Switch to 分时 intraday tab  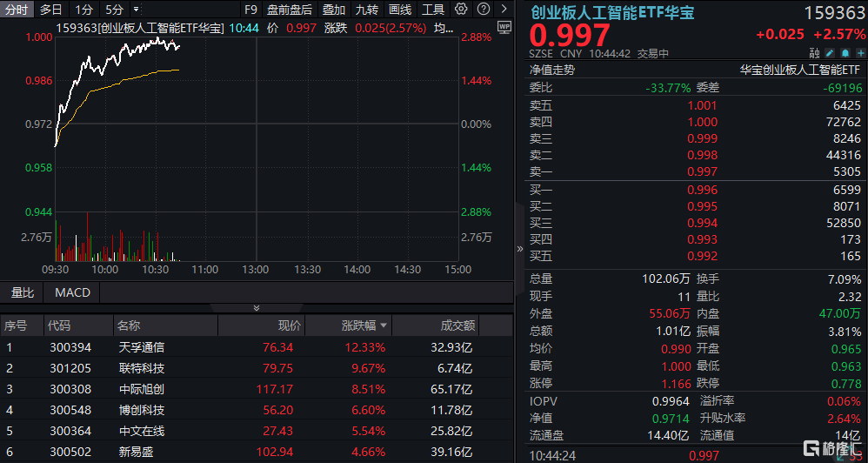(x=17, y=9)
